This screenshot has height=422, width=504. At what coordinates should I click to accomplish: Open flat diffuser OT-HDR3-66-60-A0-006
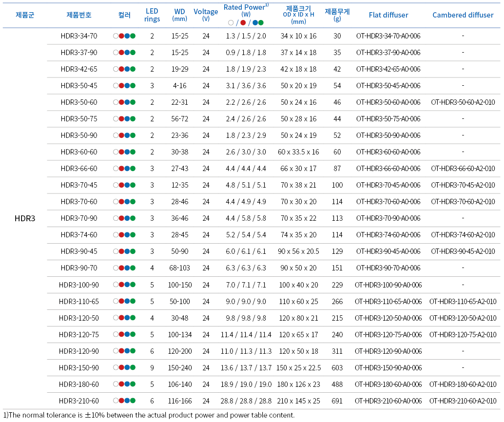pyautogui.click(x=388, y=169)
